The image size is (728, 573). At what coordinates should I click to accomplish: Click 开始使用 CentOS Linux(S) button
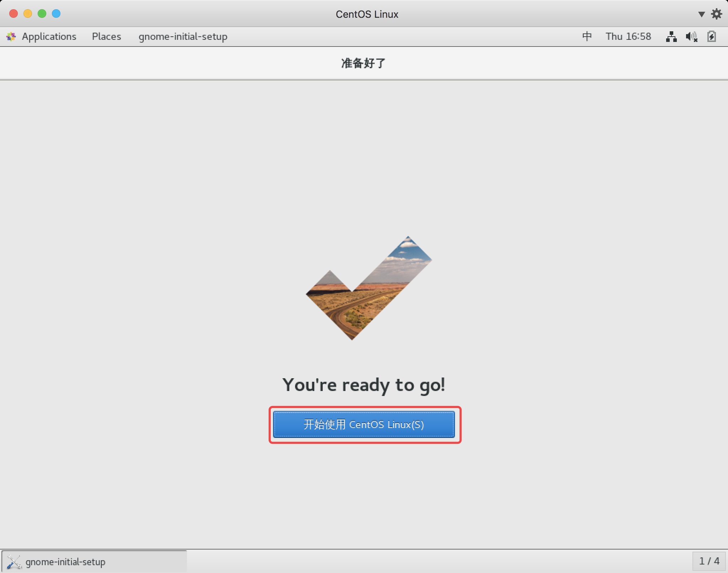click(x=364, y=424)
